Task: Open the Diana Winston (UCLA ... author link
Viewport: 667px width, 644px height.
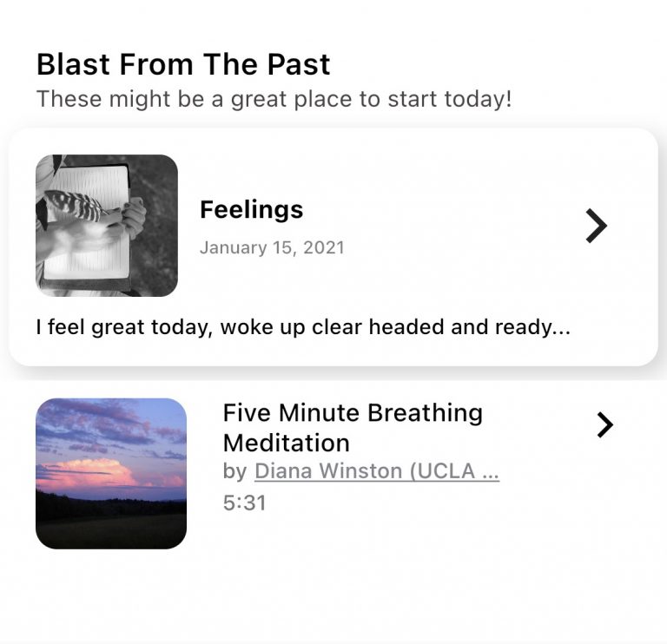Action: [377, 471]
